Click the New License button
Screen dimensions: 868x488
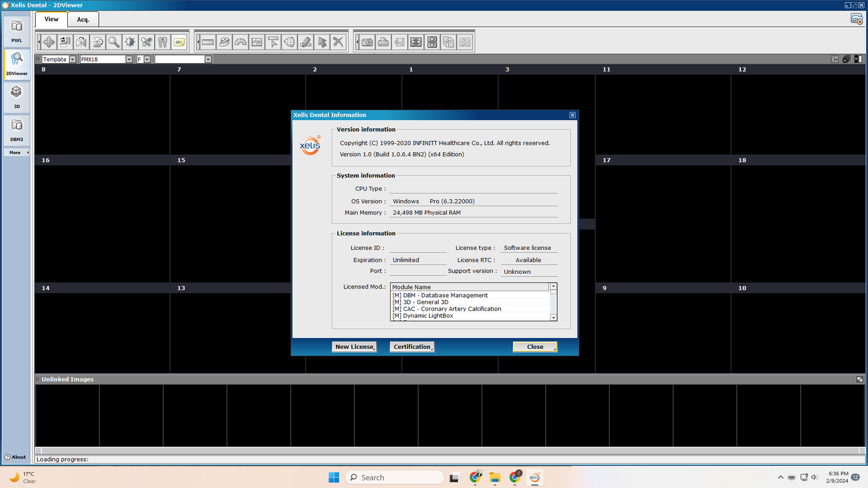(x=354, y=347)
